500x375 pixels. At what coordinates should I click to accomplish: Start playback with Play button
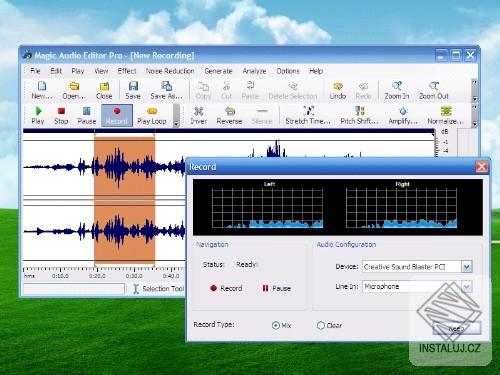[x=38, y=115]
